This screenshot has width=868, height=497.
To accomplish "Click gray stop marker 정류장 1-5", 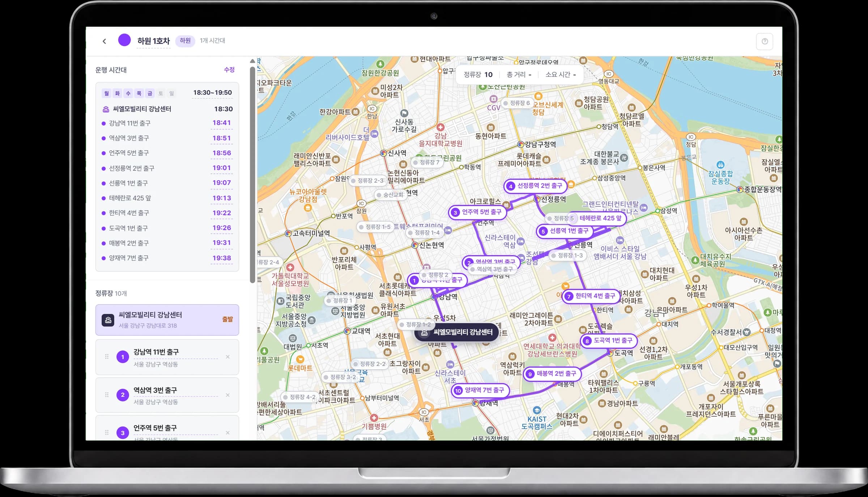I will point(375,227).
